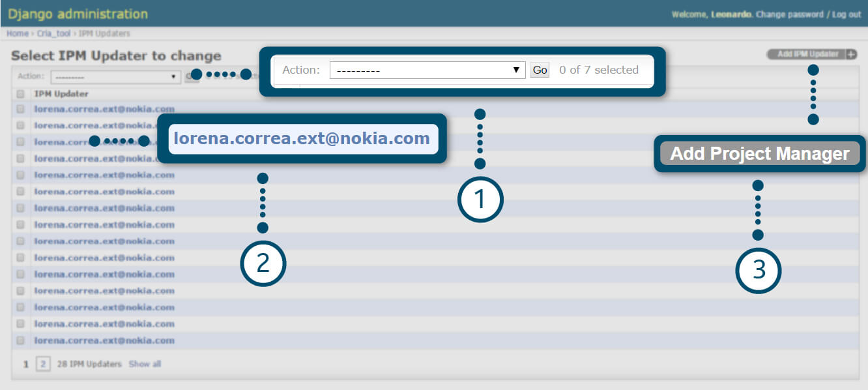Check the first lorena.correa row checkbox
The image size is (868, 390).
click(20, 109)
